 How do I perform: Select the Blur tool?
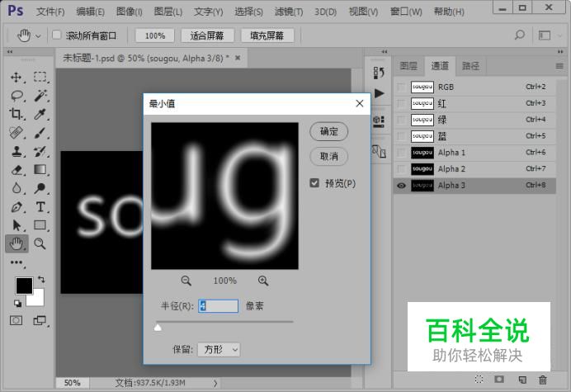click(17, 188)
